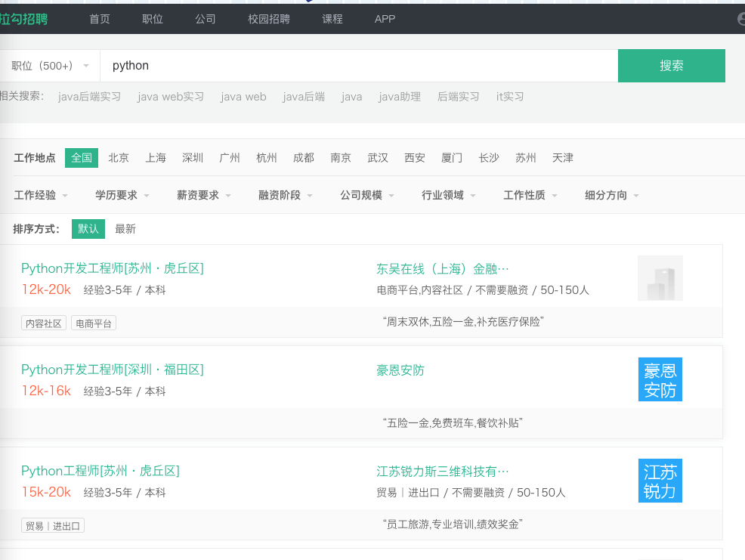Filter work location by 杭州

click(267, 158)
